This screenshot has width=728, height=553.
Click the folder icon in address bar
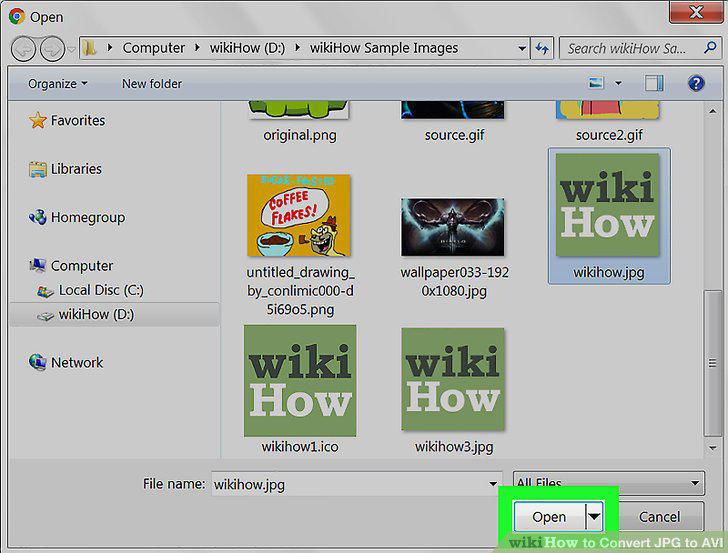pos(90,48)
